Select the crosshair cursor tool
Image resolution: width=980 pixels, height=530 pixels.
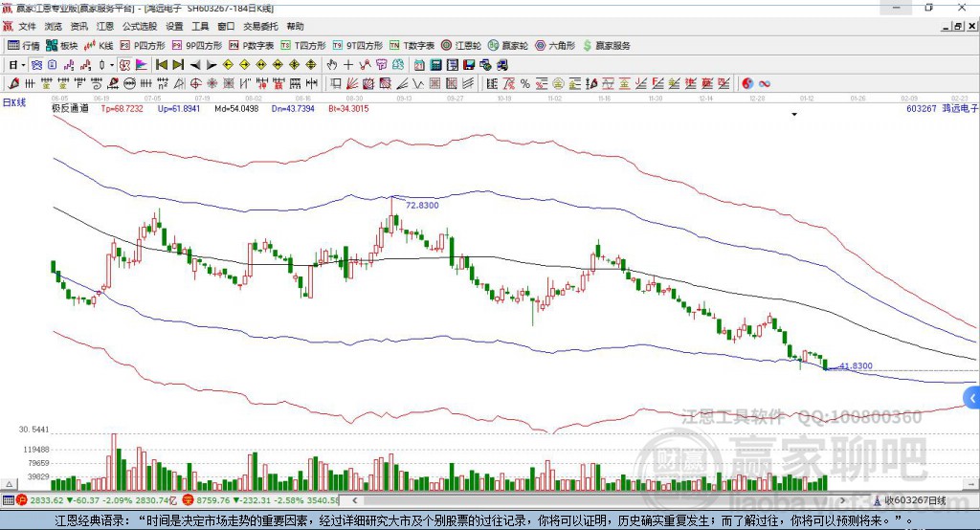point(348,65)
